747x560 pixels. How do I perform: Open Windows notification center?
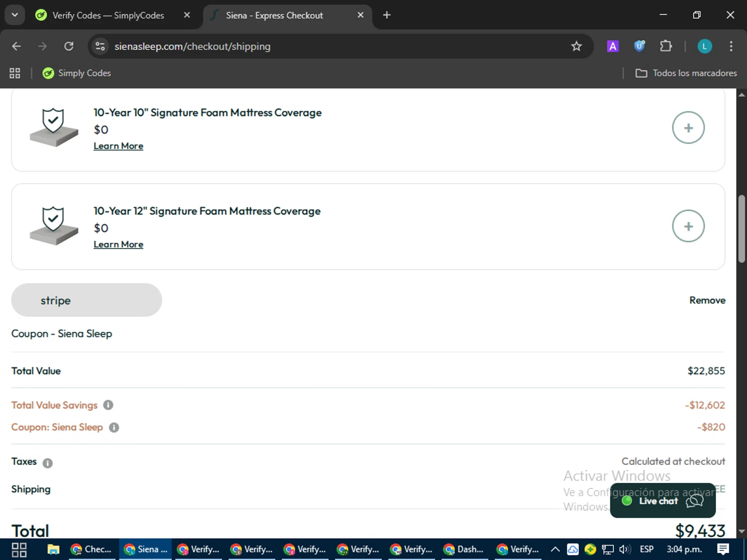point(723,550)
